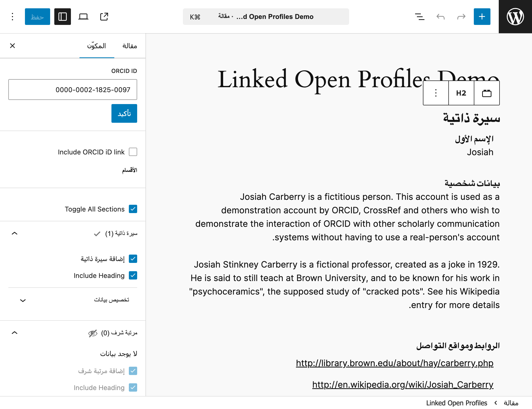The image size is (532, 409).
Task: Uncheck the first Include Heading checkbox
Action: [x=133, y=275]
